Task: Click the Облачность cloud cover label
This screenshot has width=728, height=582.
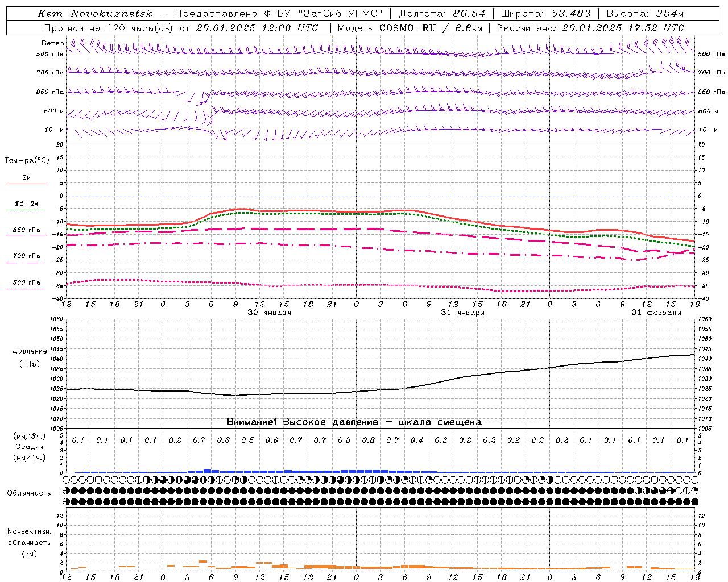Action: pos(29,493)
